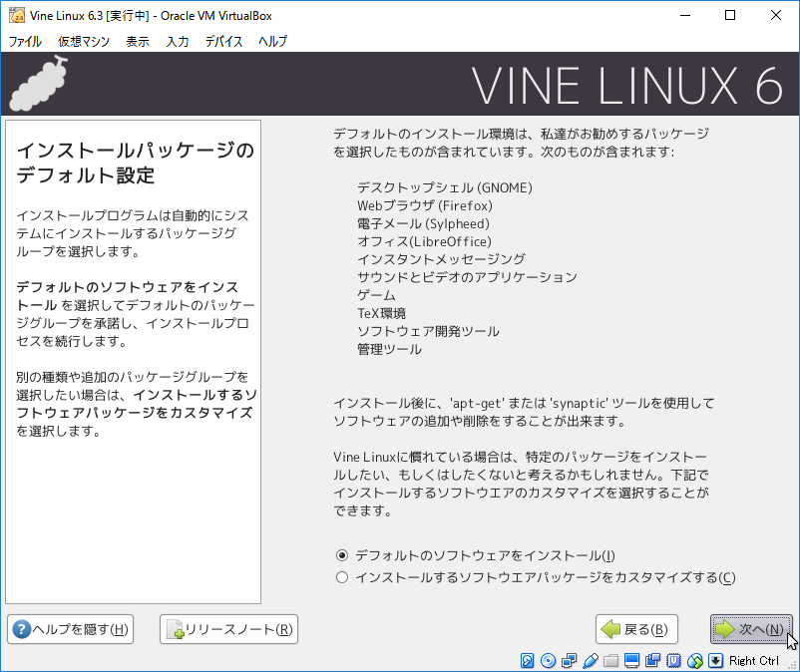Open the ヘルプ menu
The image size is (800, 672).
(x=272, y=41)
